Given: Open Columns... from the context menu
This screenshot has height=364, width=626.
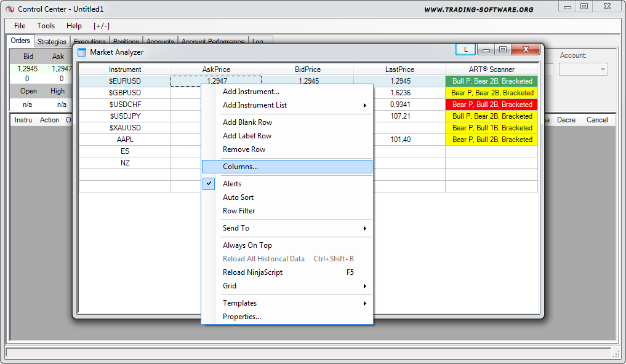Looking at the screenshot, I should tap(240, 167).
